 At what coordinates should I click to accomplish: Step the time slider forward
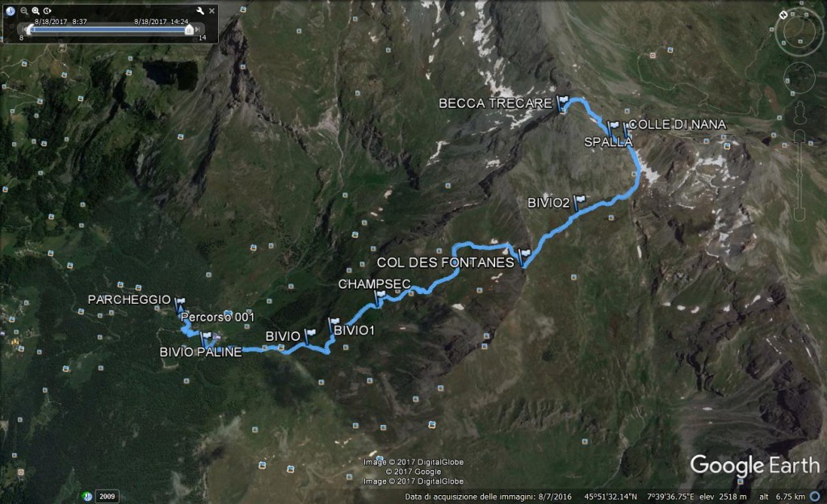tap(198, 30)
